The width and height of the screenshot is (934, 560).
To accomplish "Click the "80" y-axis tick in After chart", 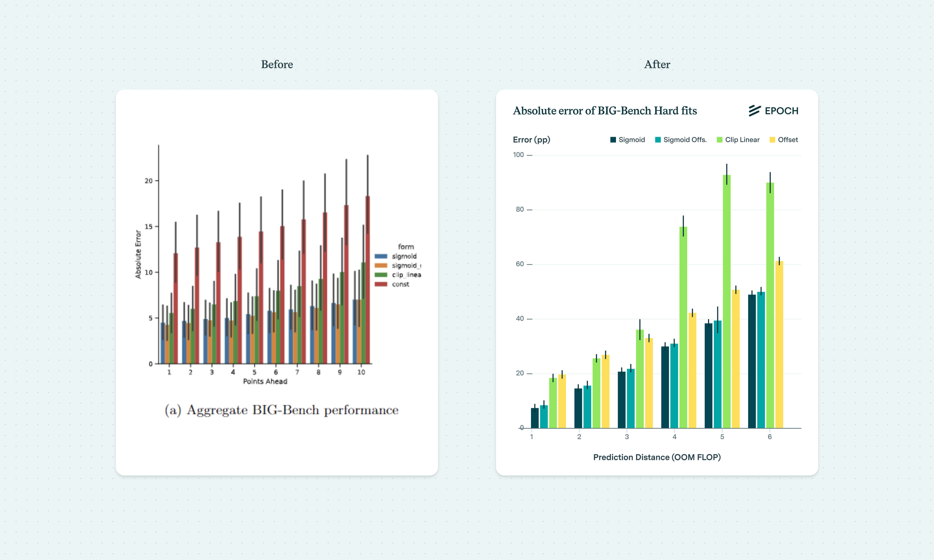I will pyautogui.click(x=520, y=210).
